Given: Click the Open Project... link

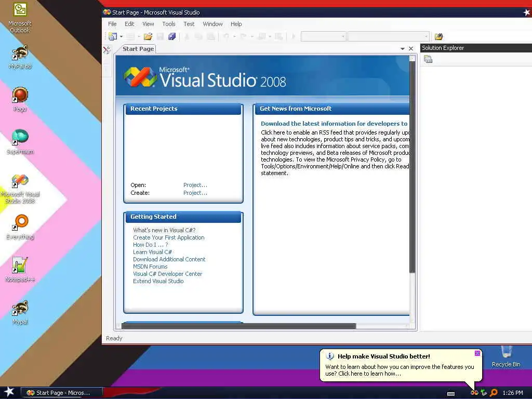Looking at the screenshot, I should tap(195, 185).
